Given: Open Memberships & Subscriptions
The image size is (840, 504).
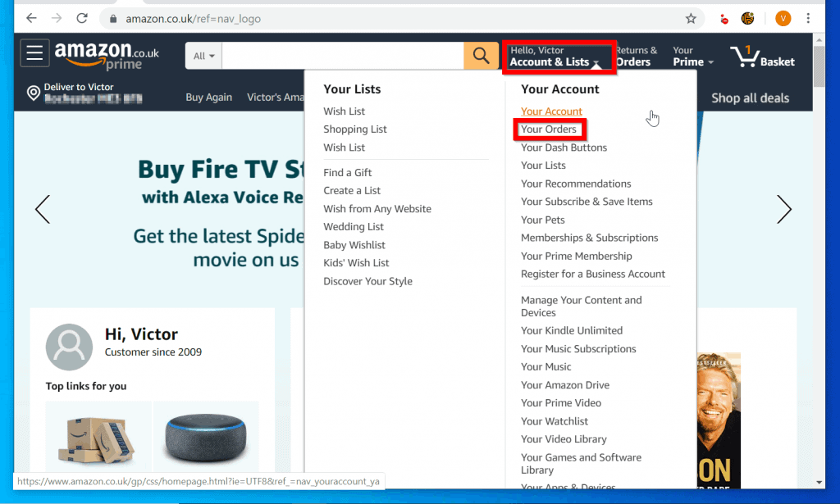Looking at the screenshot, I should (x=589, y=238).
